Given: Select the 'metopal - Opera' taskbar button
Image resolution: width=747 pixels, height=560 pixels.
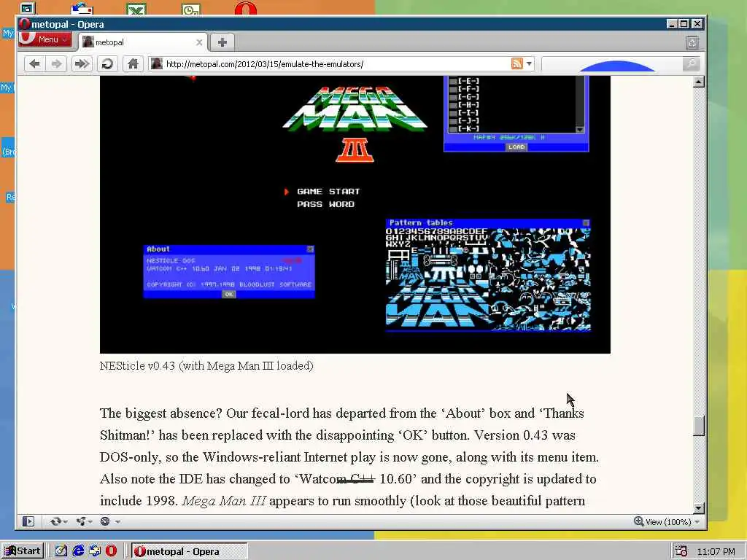Looking at the screenshot, I should tap(189, 551).
